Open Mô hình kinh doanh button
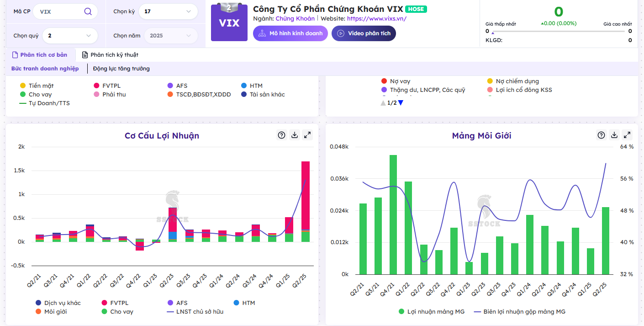Screen dimensions: 644x326 (290, 33)
